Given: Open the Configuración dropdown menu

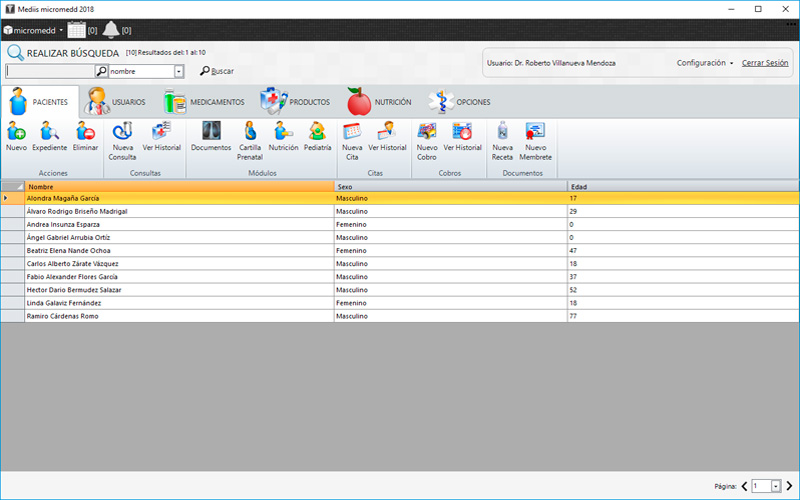Looking at the screenshot, I should tap(705, 63).
